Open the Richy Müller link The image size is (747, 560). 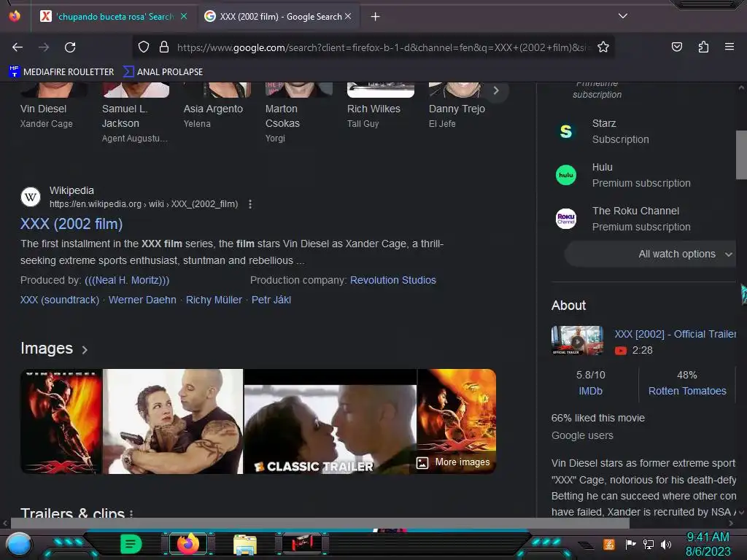214,300
